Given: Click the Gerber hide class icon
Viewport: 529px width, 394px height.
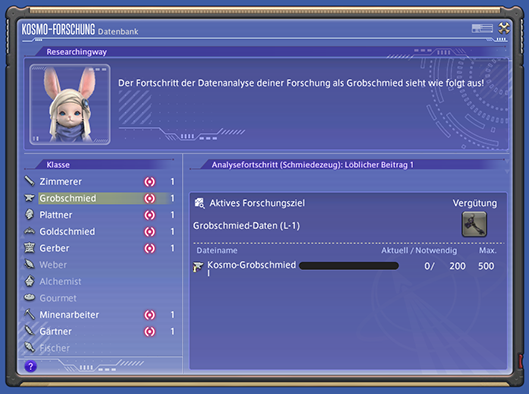Looking at the screenshot, I should [29, 248].
